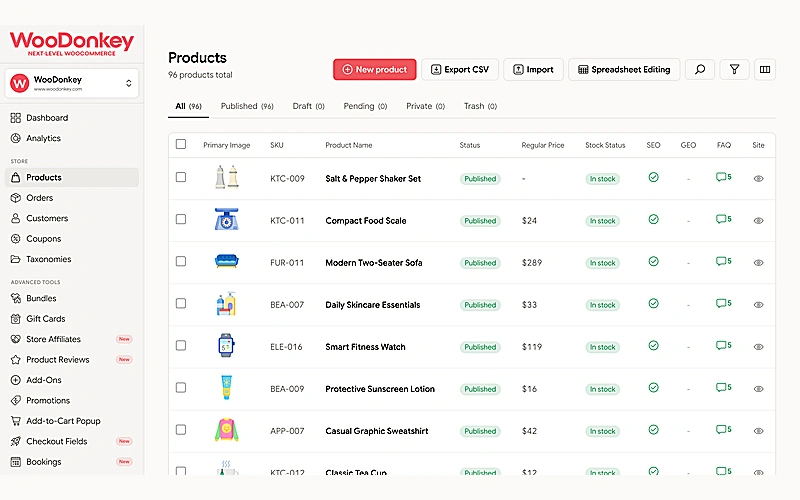The width and height of the screenshot is (800, 500).
Task: Open the Modern Two-Seater Sofa product name
Action: [x=374, y=263]
